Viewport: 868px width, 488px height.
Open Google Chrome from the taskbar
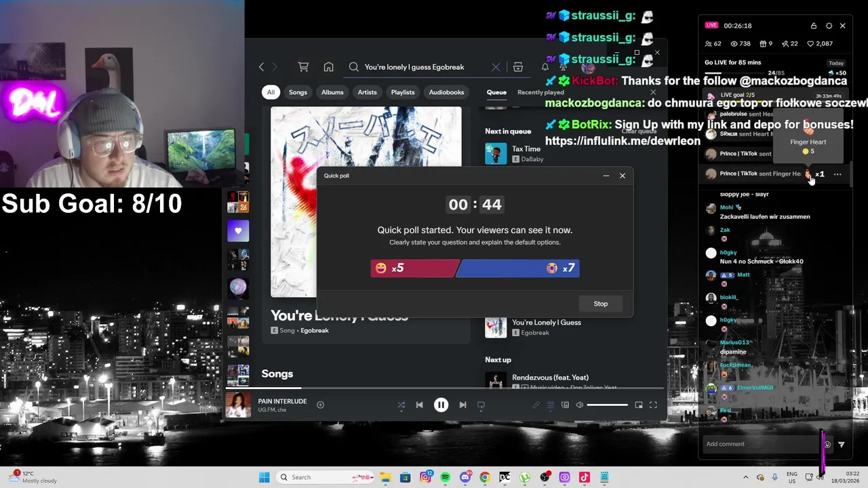[x=485, y=477]
